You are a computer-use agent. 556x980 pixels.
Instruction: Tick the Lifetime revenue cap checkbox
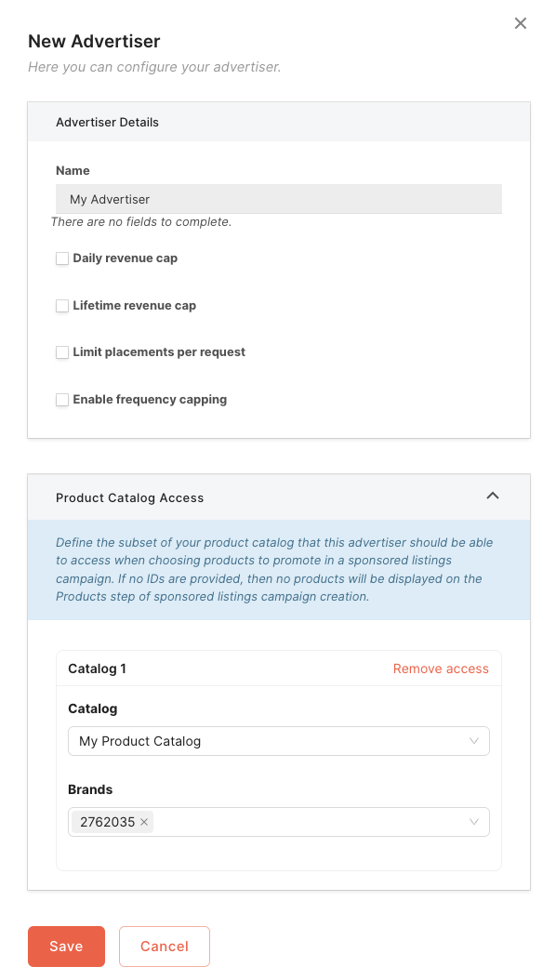coord(62,306)
